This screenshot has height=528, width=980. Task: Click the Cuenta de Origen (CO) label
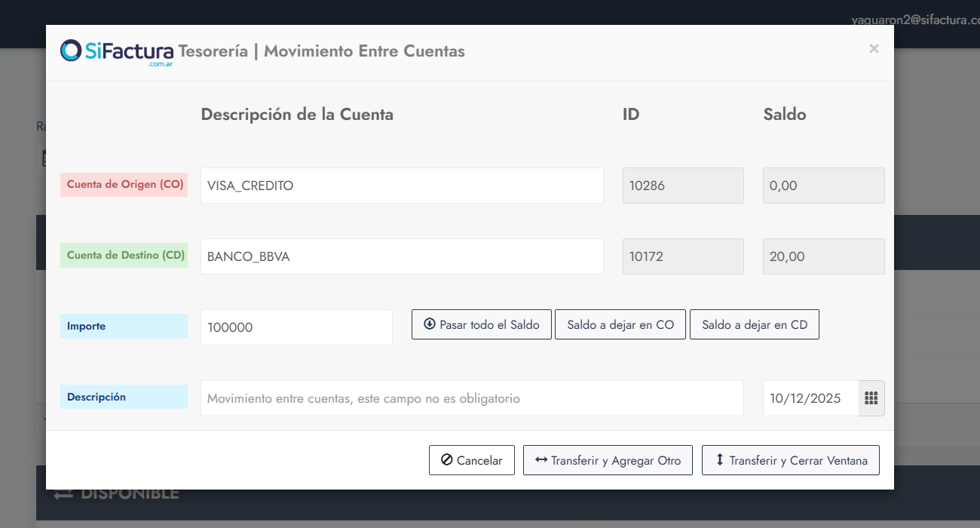pyautogui.click(x=124, y=185)
